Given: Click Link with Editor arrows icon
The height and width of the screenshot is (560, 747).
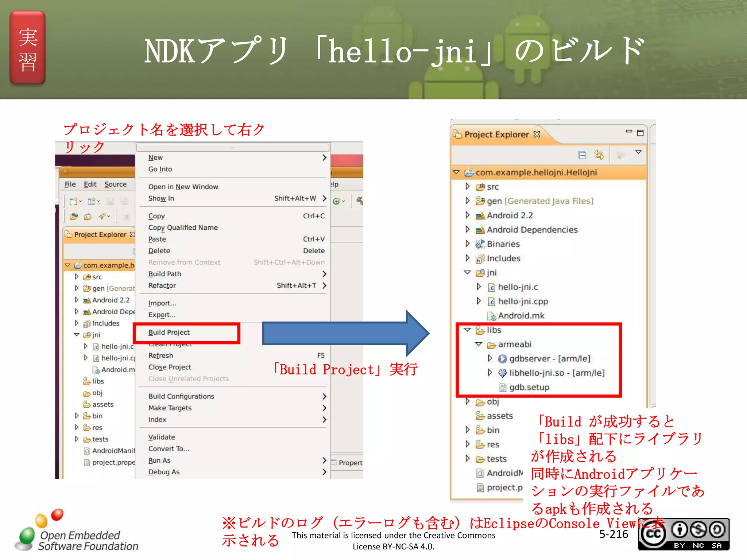Looking at the screenshot, I should 599,155.
